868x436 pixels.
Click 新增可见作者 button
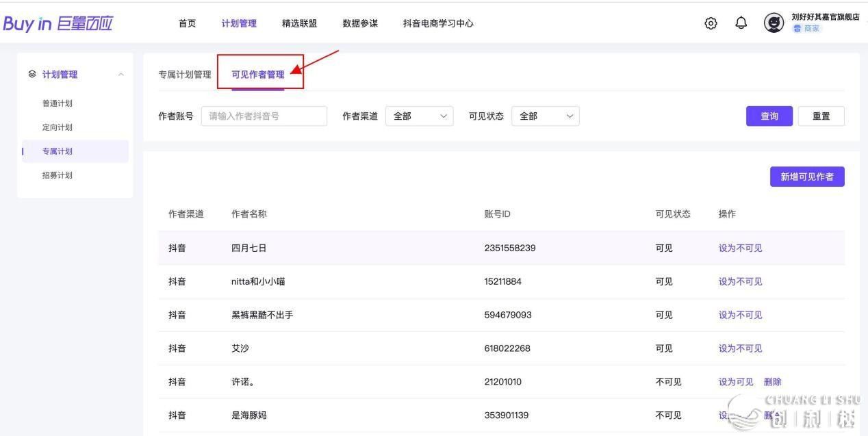806,177
